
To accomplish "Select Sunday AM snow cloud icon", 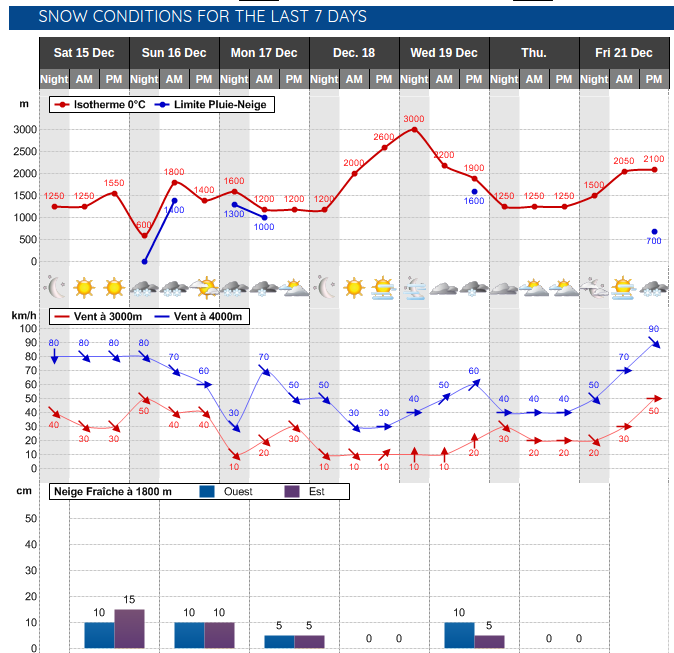I will [x=174, y=288].
